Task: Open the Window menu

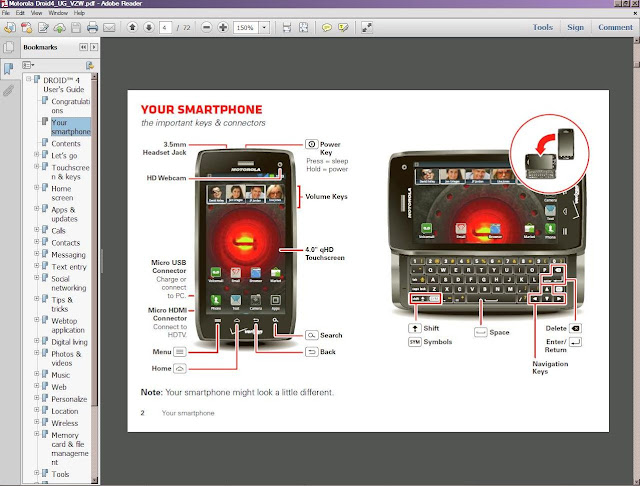Action: pos(58,13)
